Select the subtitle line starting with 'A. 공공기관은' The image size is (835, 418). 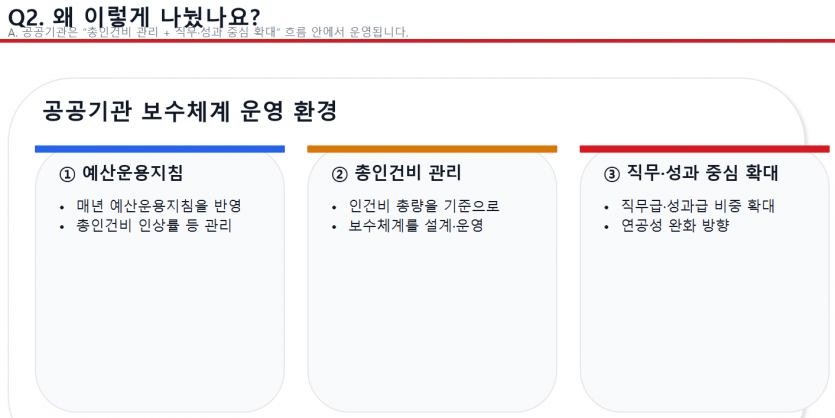[x=208, y=33]
